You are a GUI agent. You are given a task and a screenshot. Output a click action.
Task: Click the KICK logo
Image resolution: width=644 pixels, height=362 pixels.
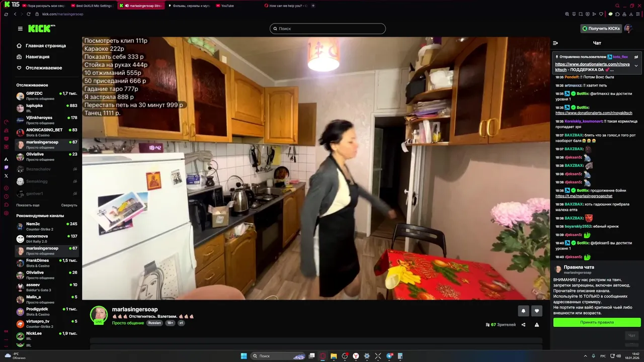[42, 29]
